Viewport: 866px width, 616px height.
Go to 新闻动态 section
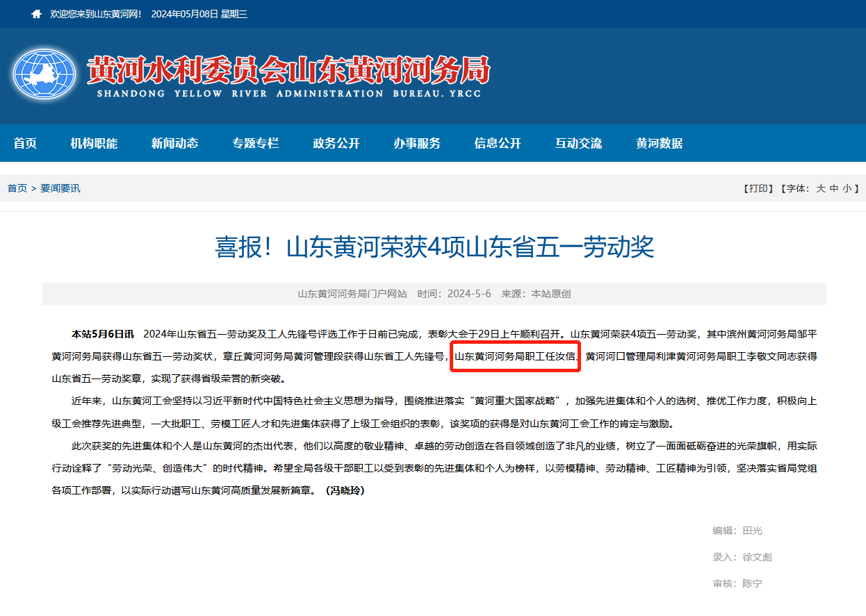pos(174,143)
